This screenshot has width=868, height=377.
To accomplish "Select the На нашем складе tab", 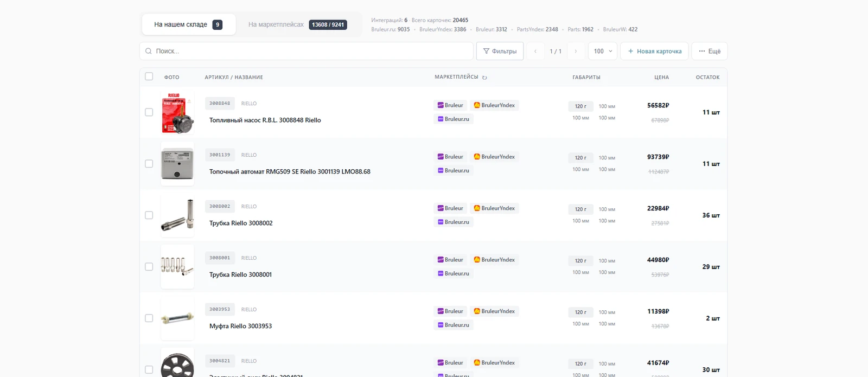I will pyautogui.click(x=188, y=24).
